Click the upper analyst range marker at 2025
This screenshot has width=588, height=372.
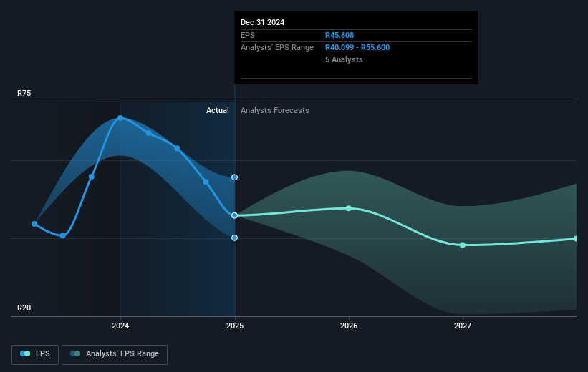(234, 177)
